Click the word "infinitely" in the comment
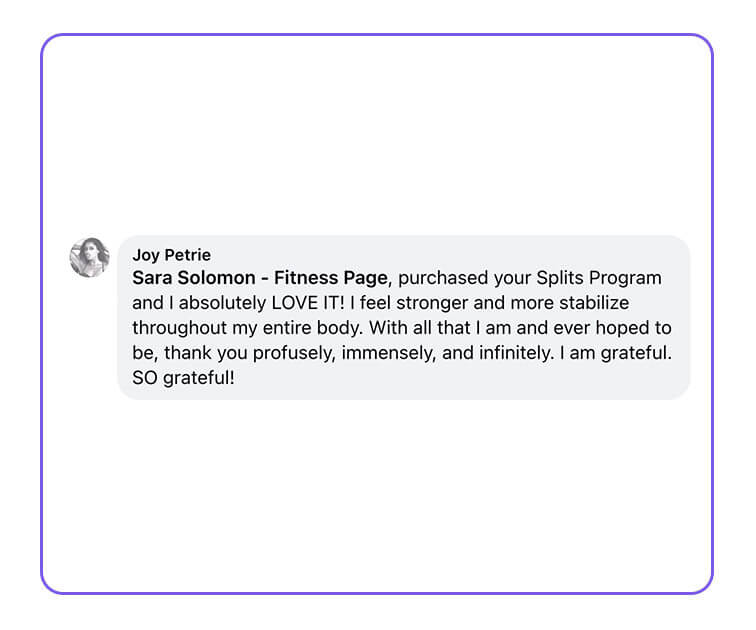The height and width of the screenshot is (630, 756). coord(516,353)
